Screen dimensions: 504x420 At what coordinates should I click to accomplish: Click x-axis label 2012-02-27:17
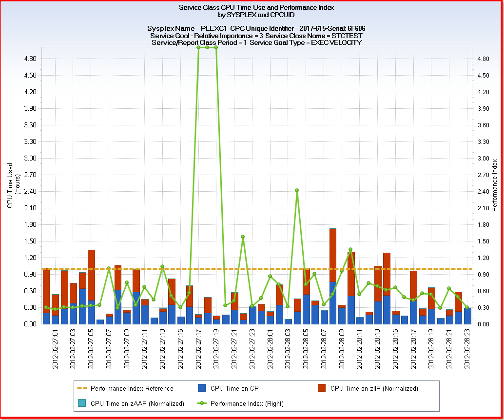click(x=198, y=349)
